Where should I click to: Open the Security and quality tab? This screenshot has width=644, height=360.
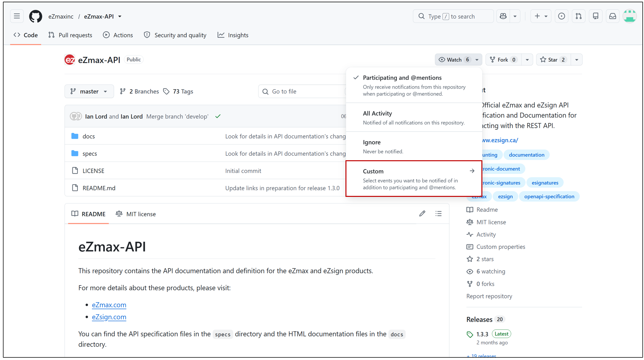[x=175, y=35]
